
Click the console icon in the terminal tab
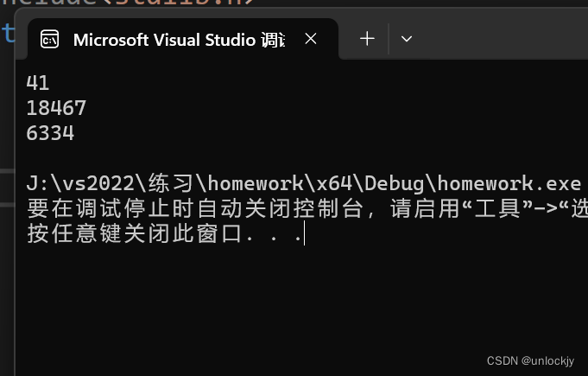pos(49,40)
